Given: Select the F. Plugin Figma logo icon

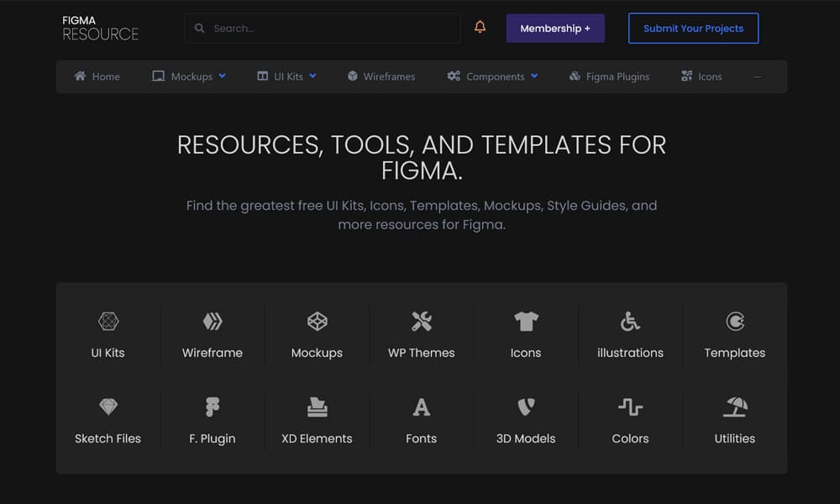Looking at the screenshot, I should tap(213, 407).
